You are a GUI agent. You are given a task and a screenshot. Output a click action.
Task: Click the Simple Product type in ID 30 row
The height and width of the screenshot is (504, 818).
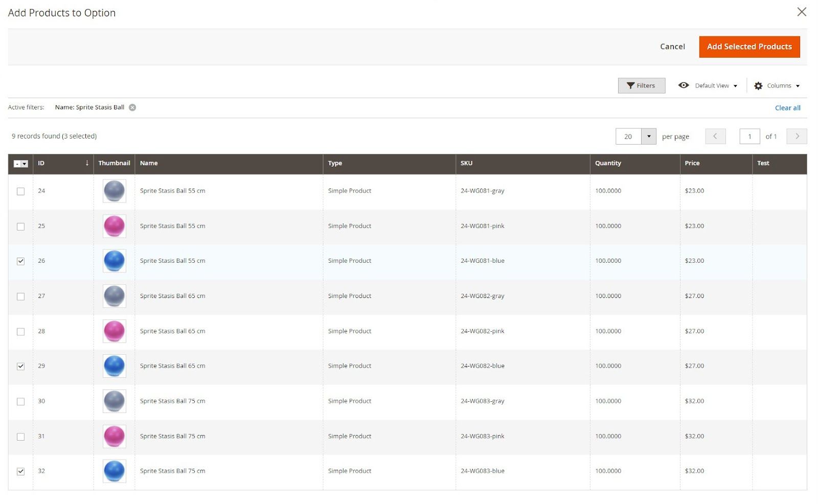pos(350,401)
